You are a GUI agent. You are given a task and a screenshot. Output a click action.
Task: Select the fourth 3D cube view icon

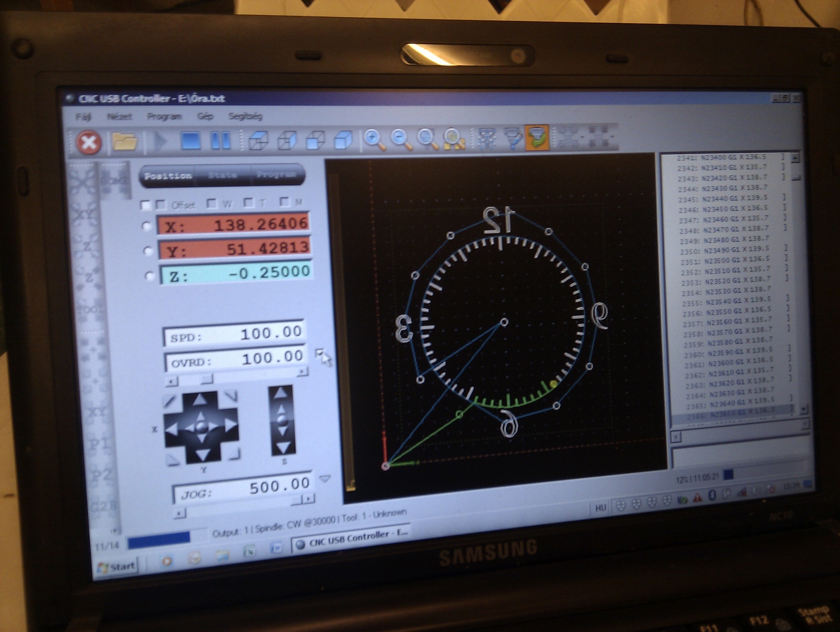click(x=343, y=139)
